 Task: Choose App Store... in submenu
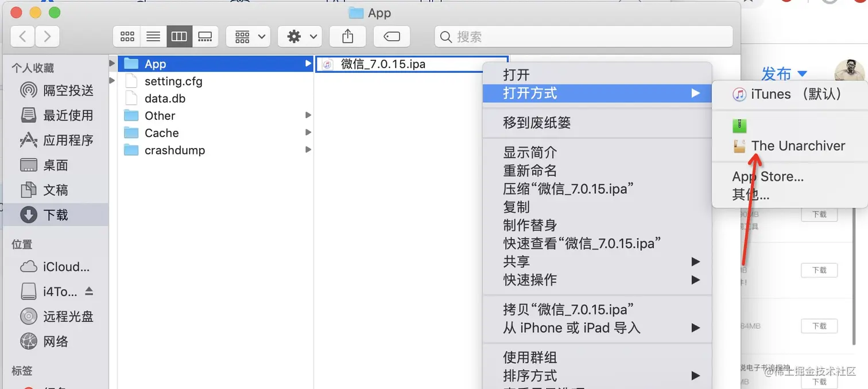point(790,177)
